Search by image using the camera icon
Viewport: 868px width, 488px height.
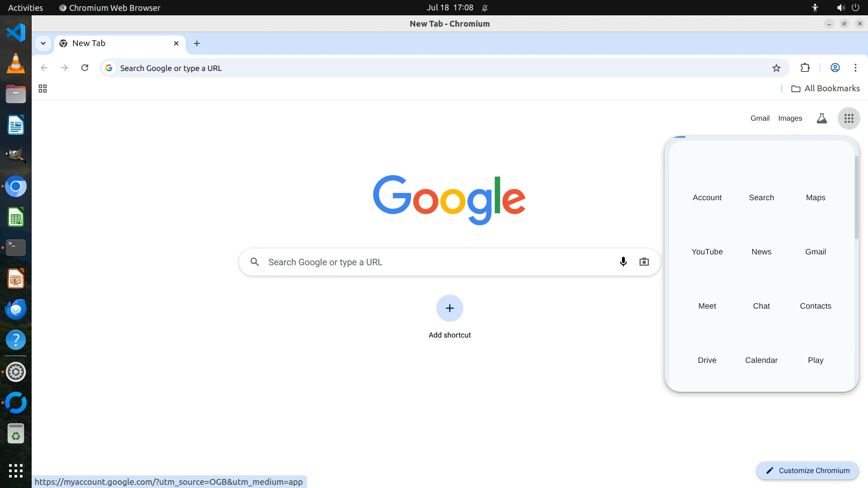644,262
